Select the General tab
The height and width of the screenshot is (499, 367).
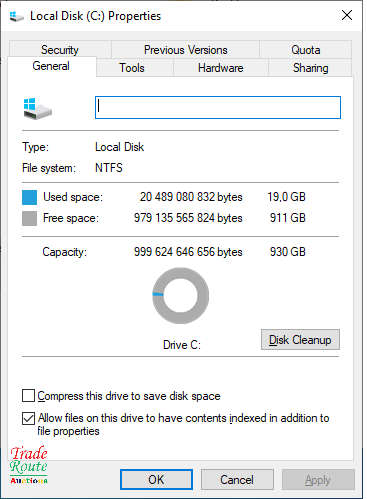(51, 66)
